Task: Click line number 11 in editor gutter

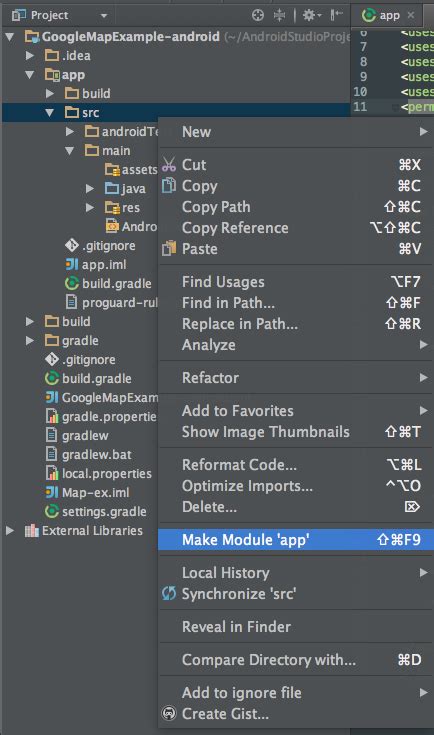Action: tap(360, 107)
